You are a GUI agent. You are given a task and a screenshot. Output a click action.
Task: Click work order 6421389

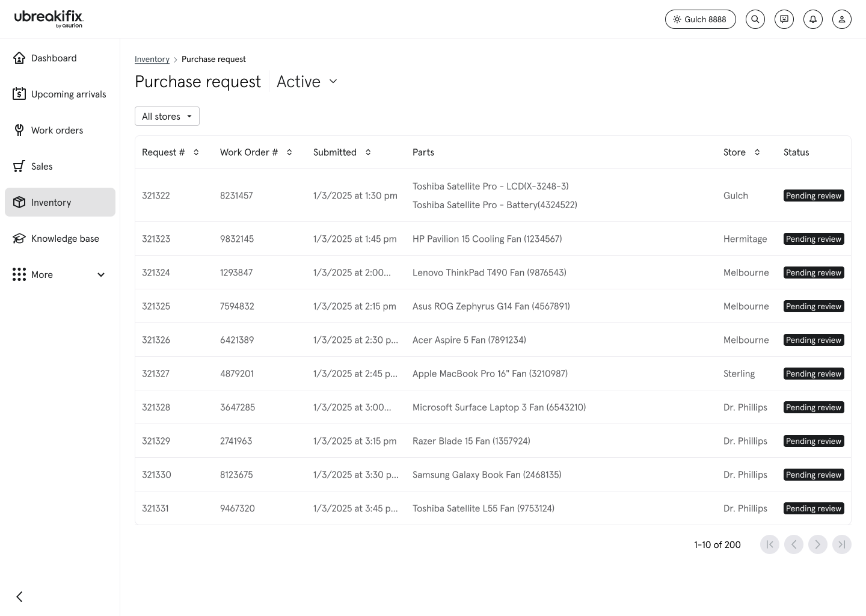(237, 340)
